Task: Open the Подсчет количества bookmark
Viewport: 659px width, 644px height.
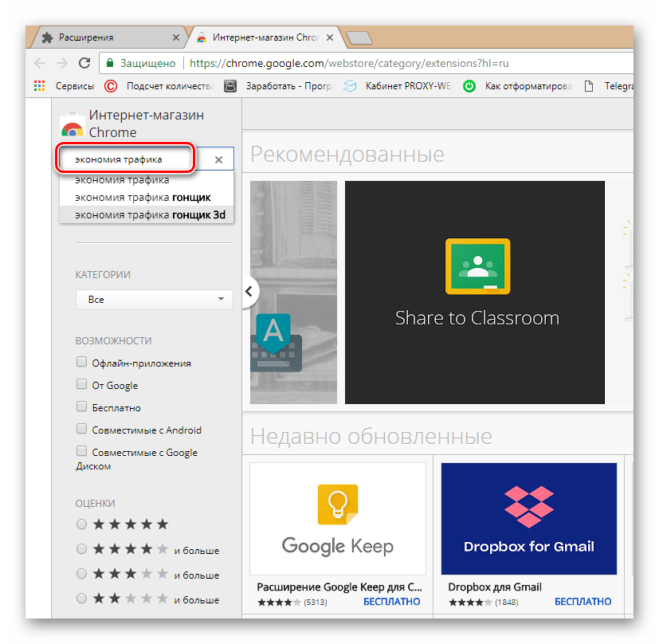Action: coord(159,86)
